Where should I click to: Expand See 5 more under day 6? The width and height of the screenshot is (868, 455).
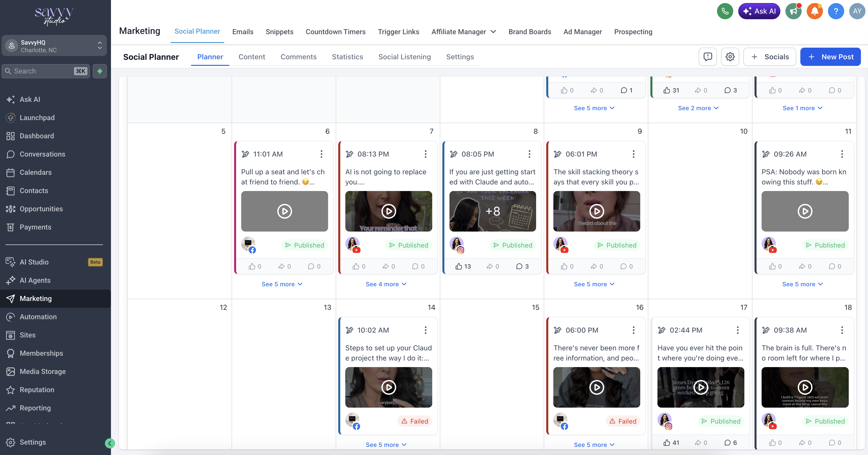[282, 284]
